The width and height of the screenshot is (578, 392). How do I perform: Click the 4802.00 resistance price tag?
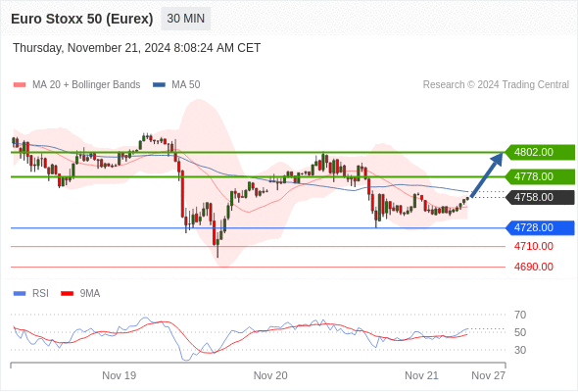pyautogui.click(x=540, y=152)
